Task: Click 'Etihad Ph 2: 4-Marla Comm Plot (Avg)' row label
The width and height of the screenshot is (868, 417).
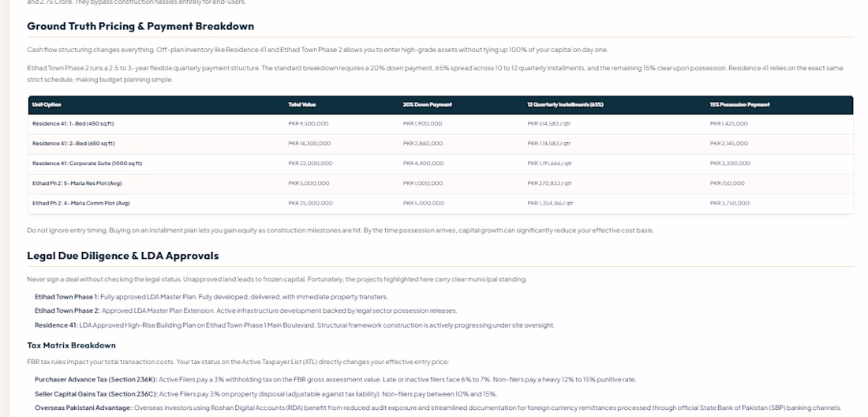Action: coord(81,203)
